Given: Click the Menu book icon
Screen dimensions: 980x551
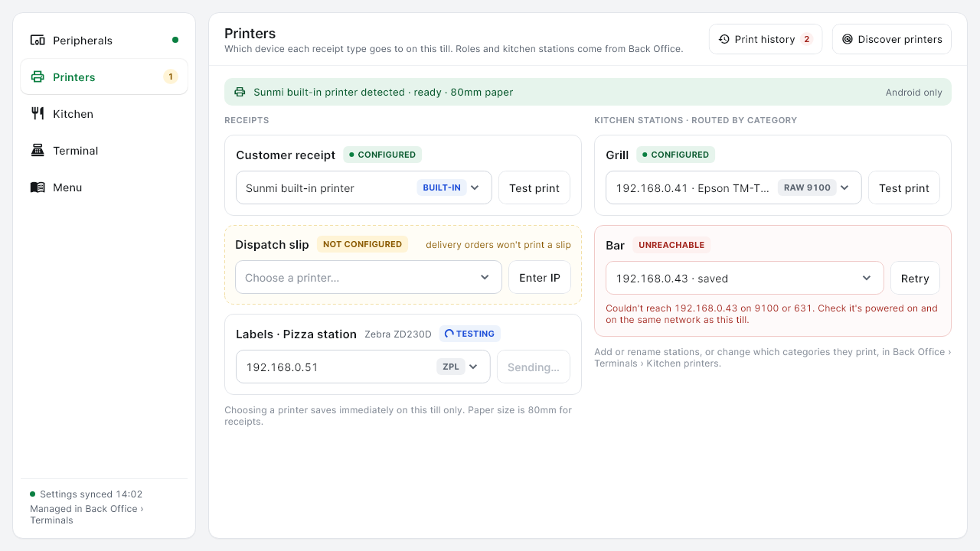Looking at the screenshot, I should click(38, 187).
